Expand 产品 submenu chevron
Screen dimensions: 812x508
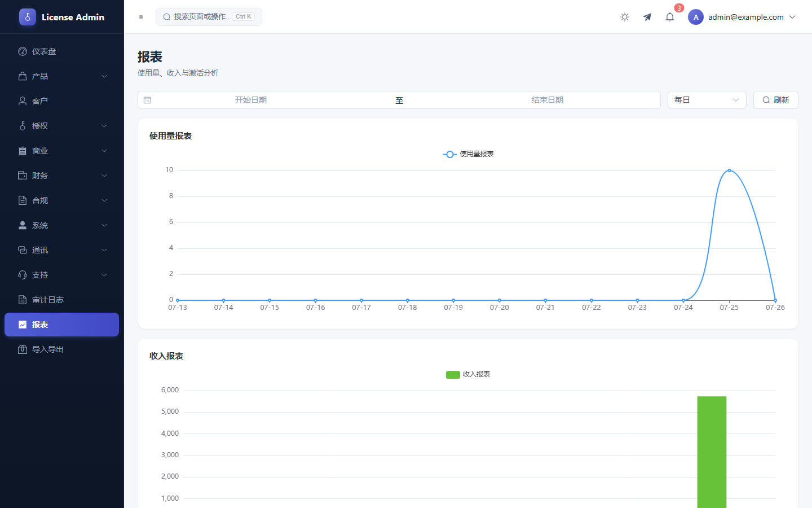pos(104,76)
